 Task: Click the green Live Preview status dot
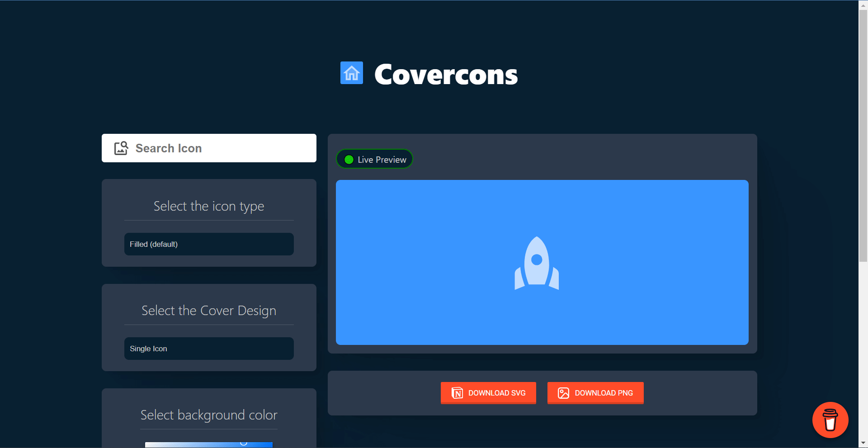click(349, 160)
